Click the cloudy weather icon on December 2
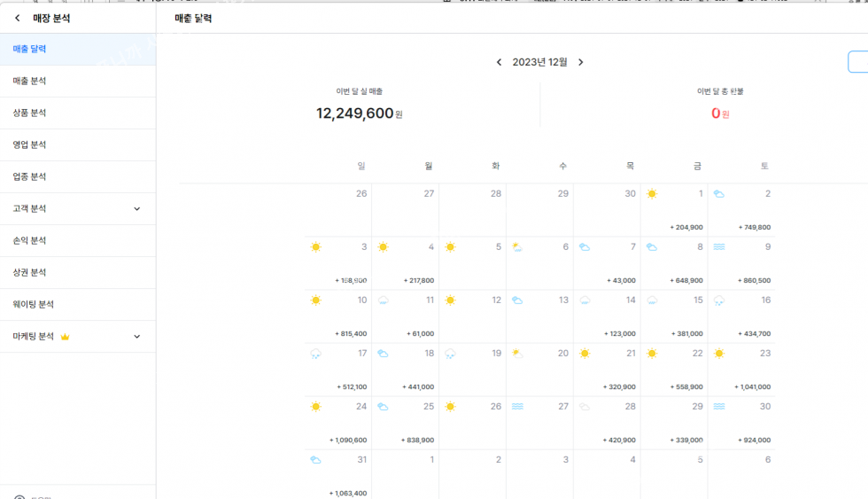 pyautogui.click(x=719, y=194)
